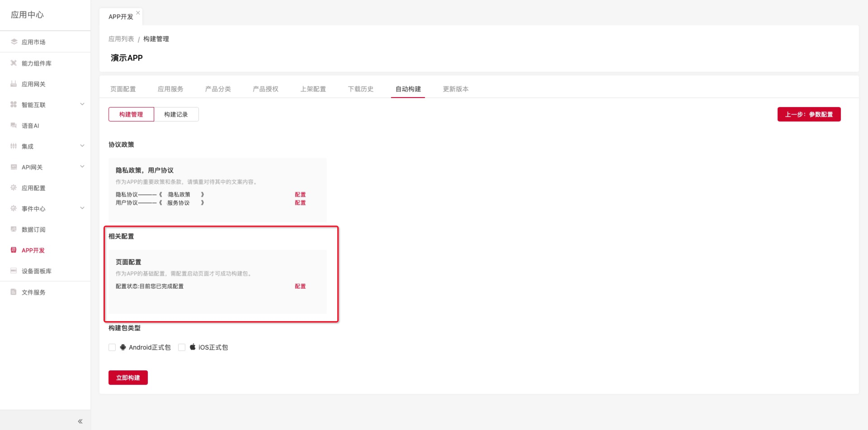Check the iOS正式包 checkbox
This screenshot has height=430, width=868.
182,347
